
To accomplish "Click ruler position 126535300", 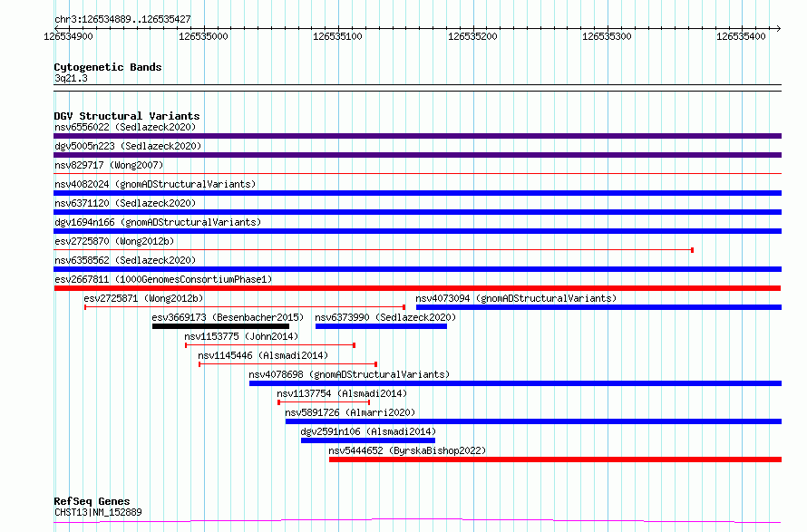I will coord(607,36).
